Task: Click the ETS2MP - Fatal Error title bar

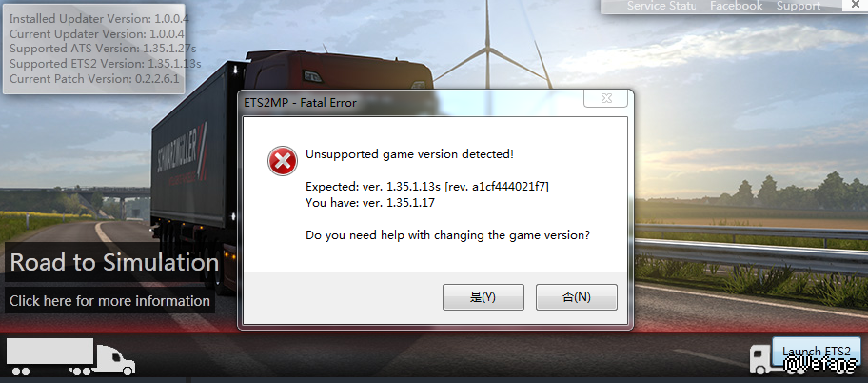Action: coord(412,103)
